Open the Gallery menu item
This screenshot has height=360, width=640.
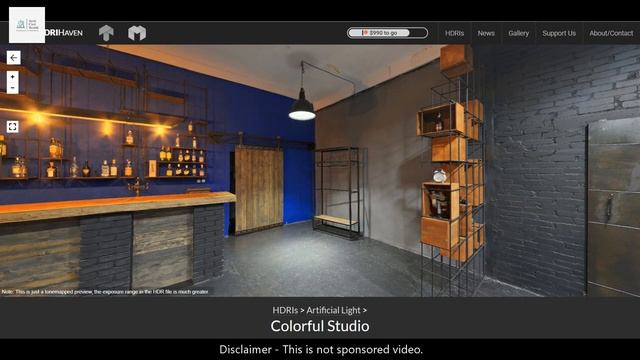(x=518, y=33)
